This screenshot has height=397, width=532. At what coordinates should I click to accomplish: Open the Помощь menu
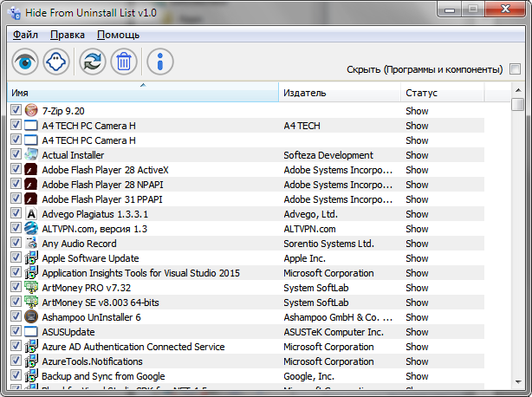tap(119, 35)
